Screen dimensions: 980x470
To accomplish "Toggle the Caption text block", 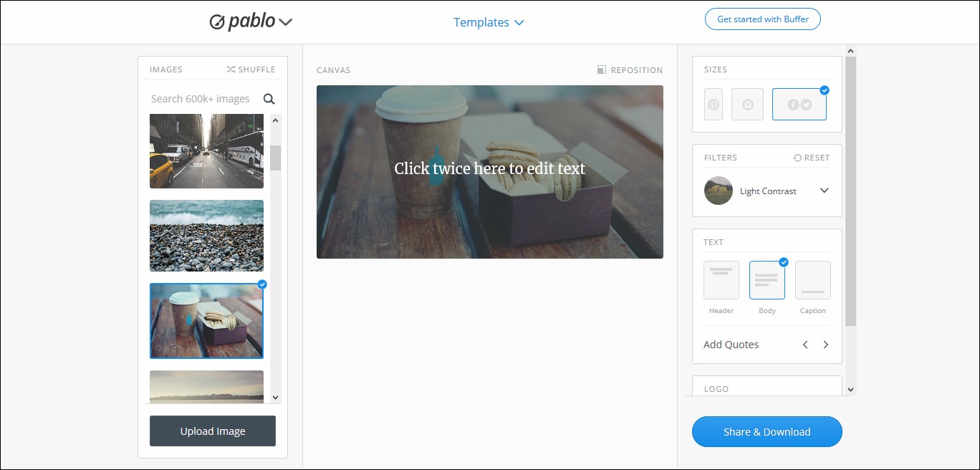I will tap(813, 280).
